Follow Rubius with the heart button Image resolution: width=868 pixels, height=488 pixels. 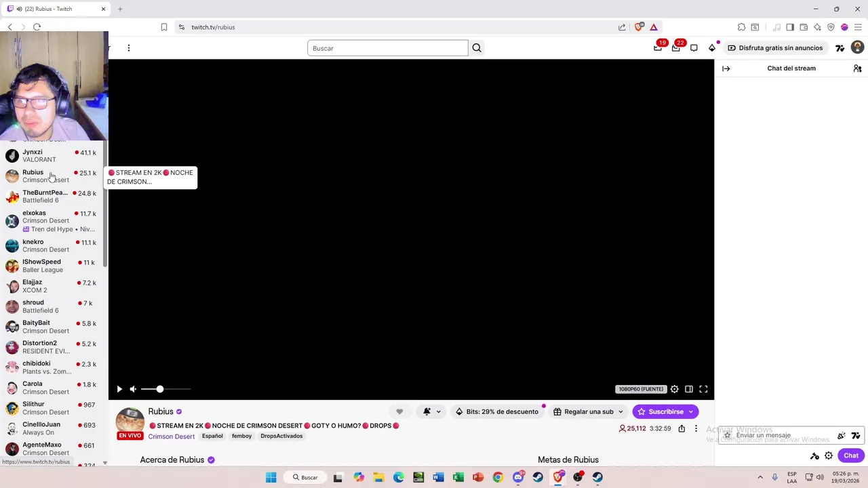click(399, 411)
